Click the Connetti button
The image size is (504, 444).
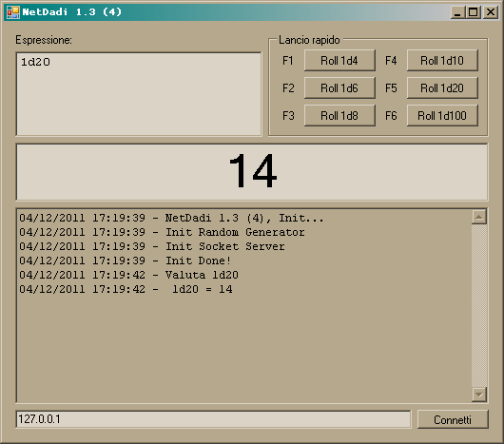click(453, 419)
